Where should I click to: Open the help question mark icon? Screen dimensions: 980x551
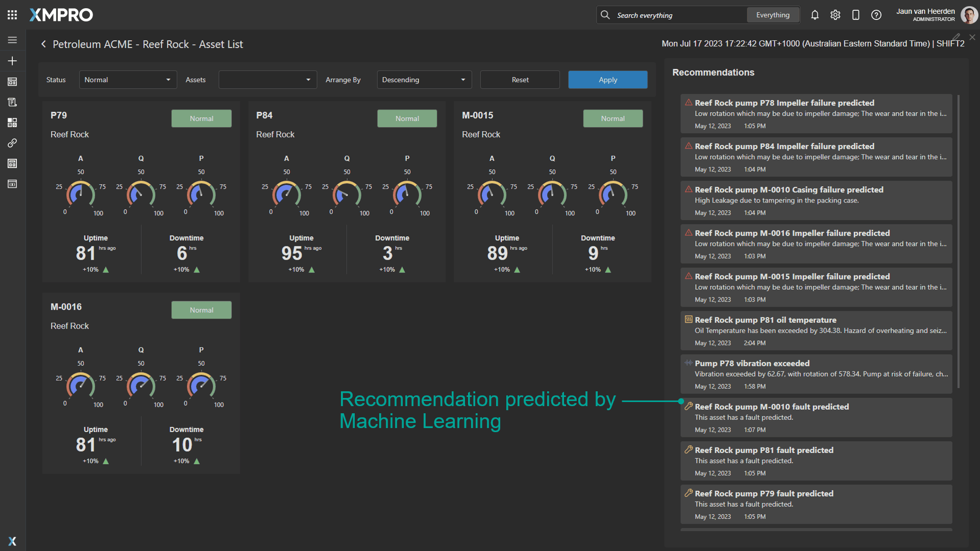876,15
